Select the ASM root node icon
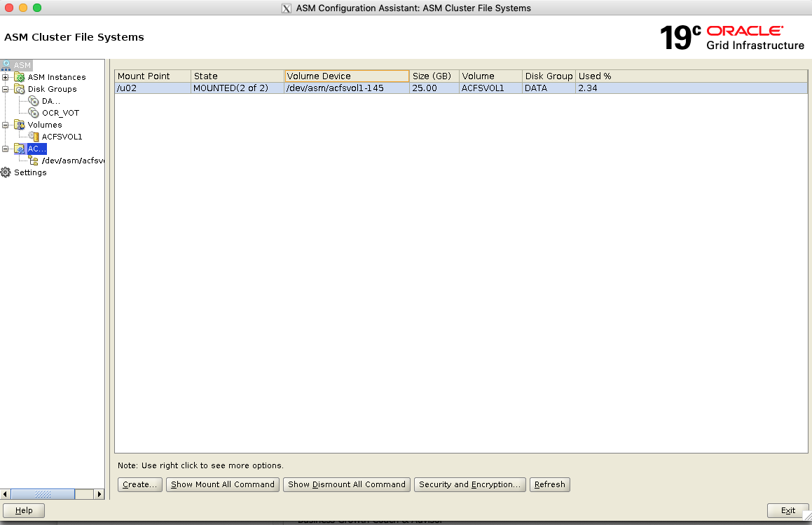The image size is (812, 525). coord(6,65)
